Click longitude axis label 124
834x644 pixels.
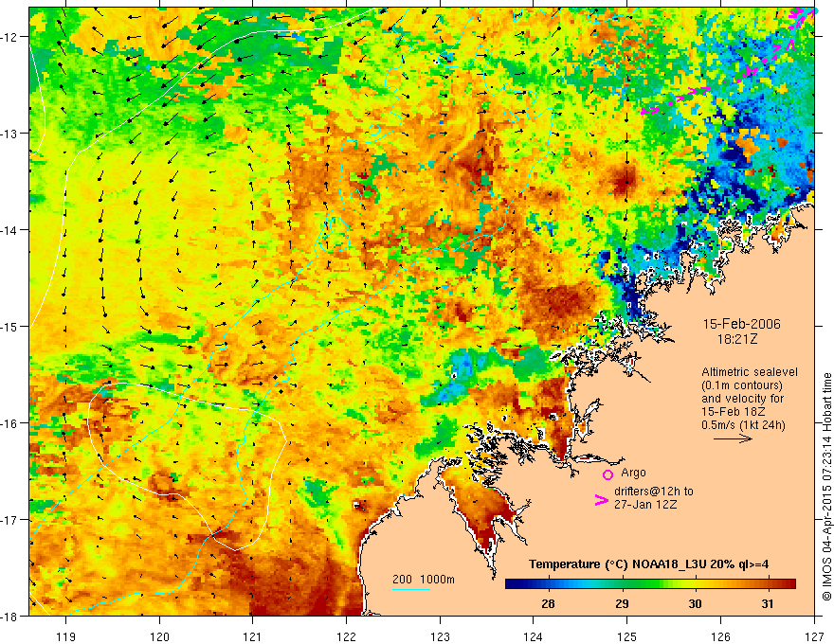534,636
